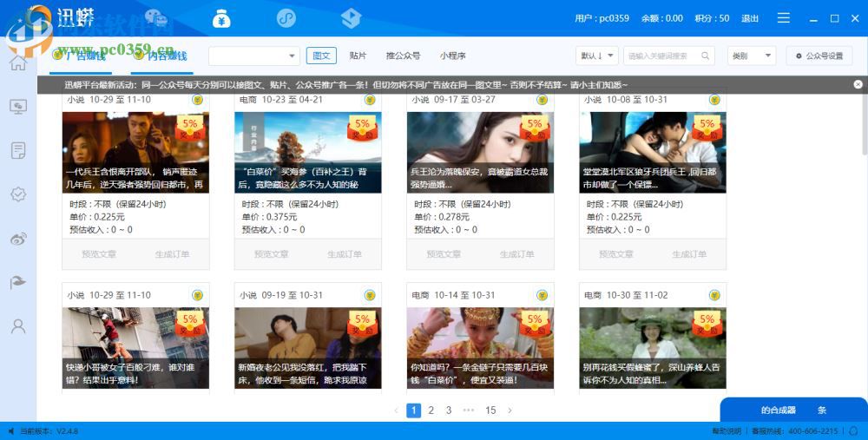Jump to page 15 in pagination

tap(490, 410)
